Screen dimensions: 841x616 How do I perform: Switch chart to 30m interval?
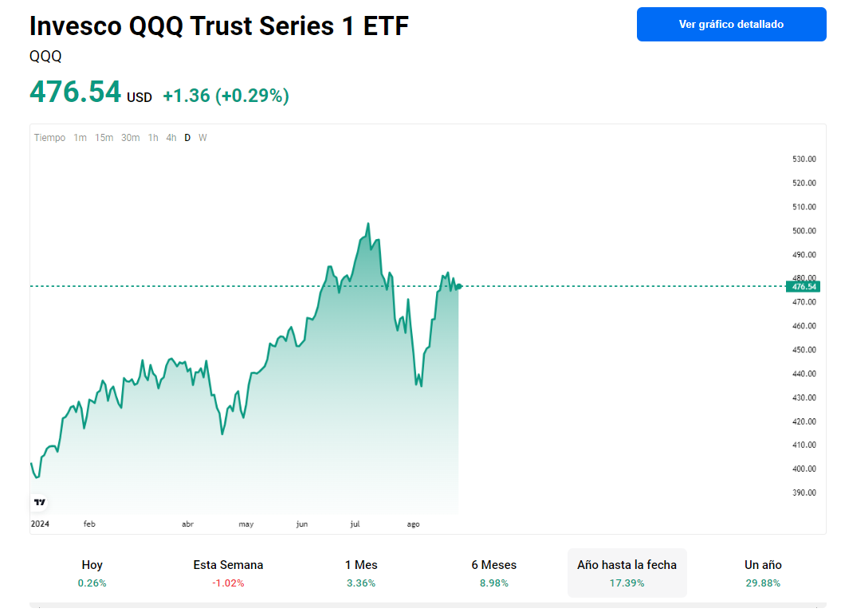click(x=130, y=138)
